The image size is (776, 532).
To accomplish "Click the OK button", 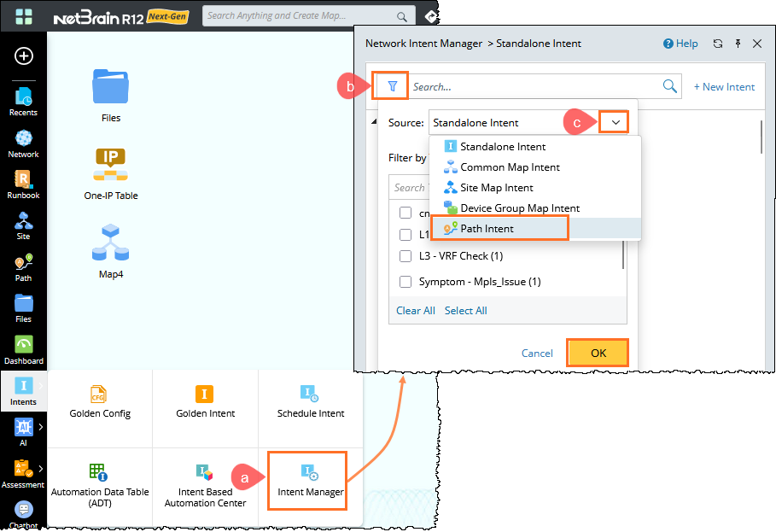I will pos(598,353).
